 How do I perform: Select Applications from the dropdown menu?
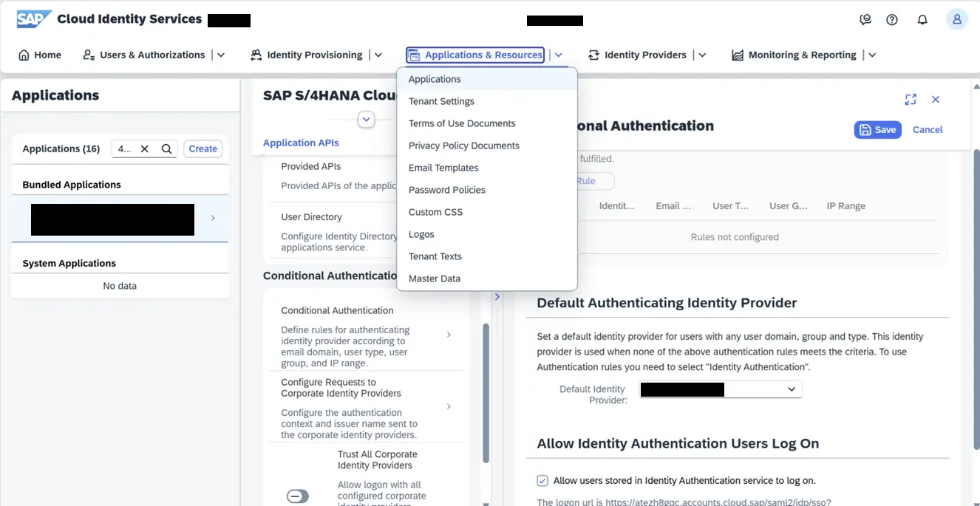click(x=487, y=79)
